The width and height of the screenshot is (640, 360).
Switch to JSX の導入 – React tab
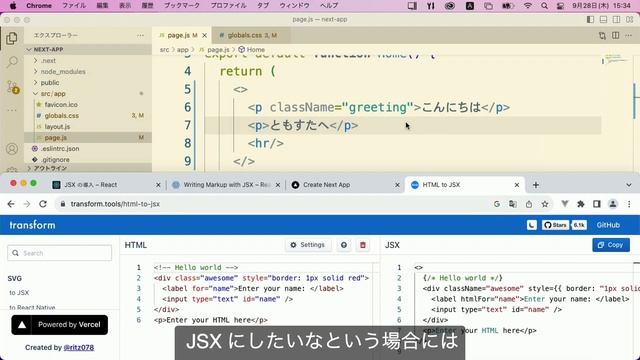pos(106,185)
